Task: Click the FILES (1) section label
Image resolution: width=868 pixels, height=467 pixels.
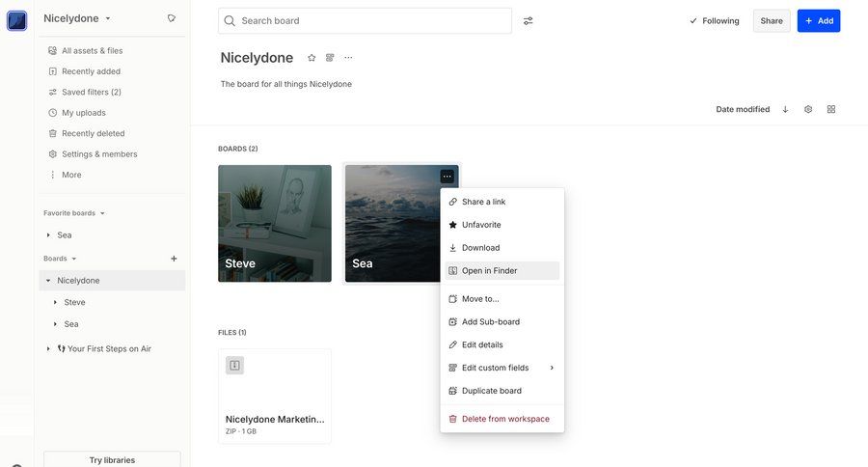Action: point(231,332)
